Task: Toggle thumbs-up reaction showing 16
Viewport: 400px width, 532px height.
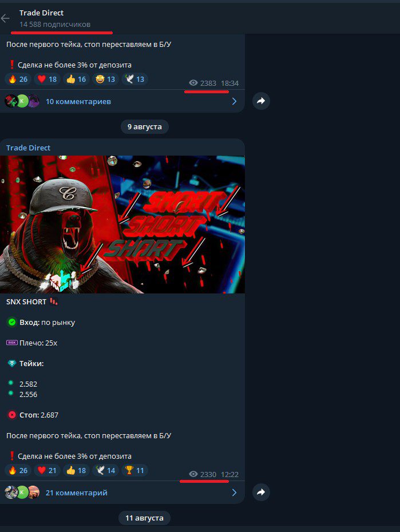Action: [76, 79]
